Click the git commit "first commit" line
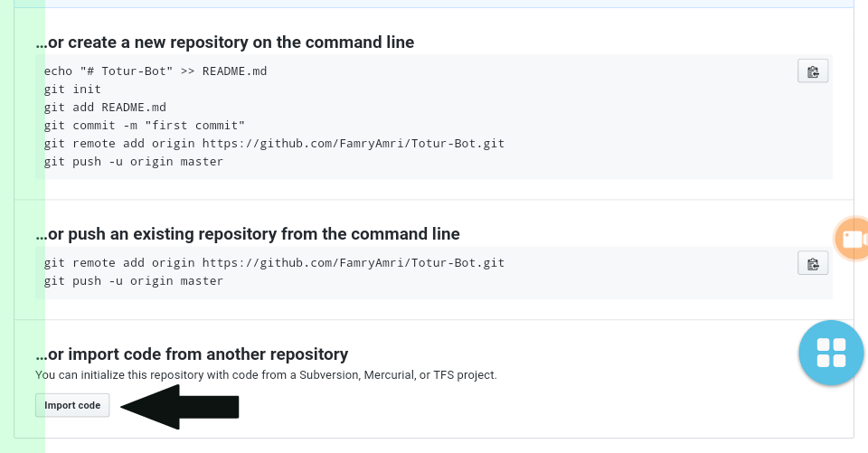 click(x=144, y=125)
